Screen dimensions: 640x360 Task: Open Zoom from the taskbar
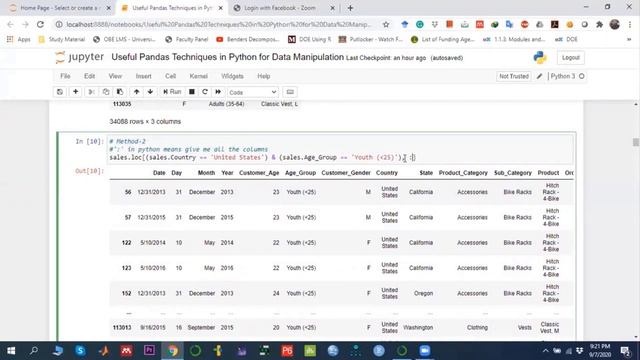pos(424,351)
